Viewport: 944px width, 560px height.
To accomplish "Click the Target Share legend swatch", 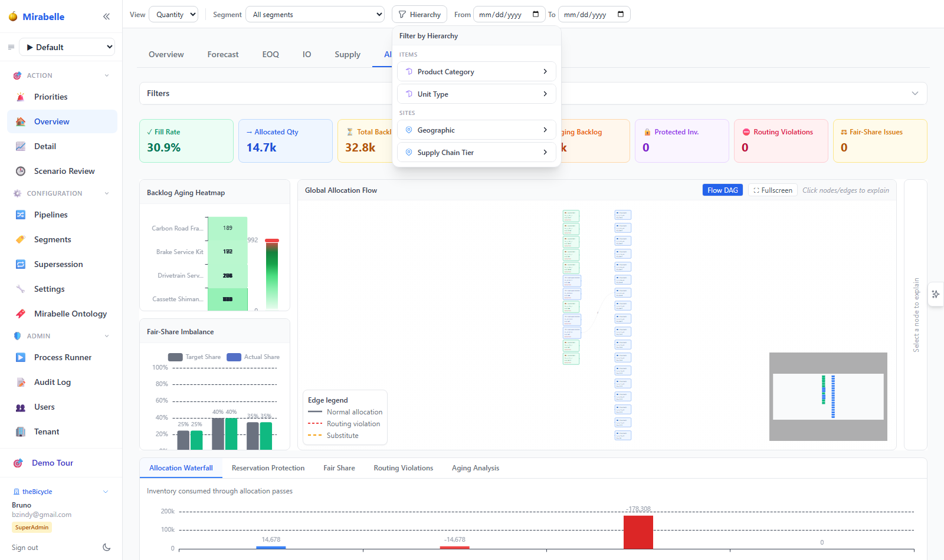I will pyautogui.click(x=175, y=357).
